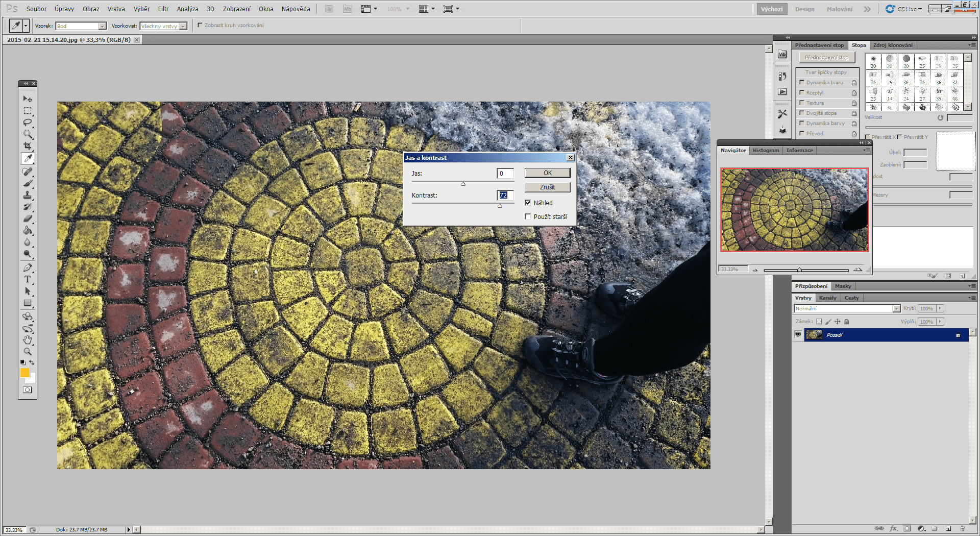Select the Rectangular Marquee tool
This screenshot has width=980, height=536.
pos(28,111)
